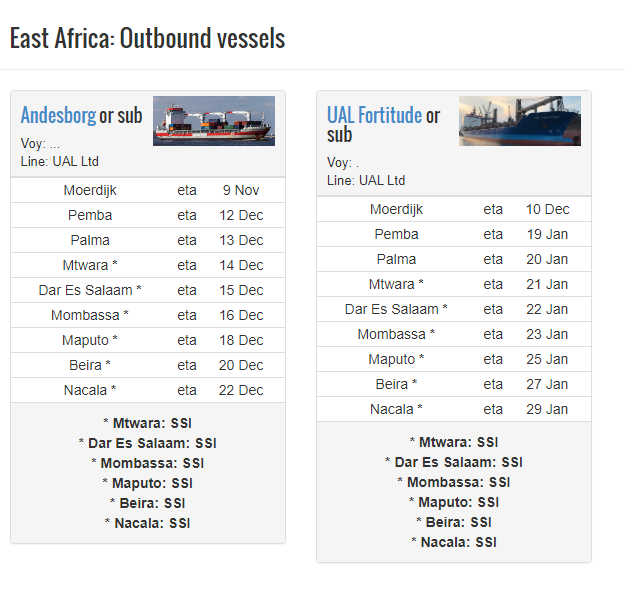The width and height of the screenshot is (626, 591).
Task: Open the UAL Fortitude vessel link
Action: pos(374,116)
